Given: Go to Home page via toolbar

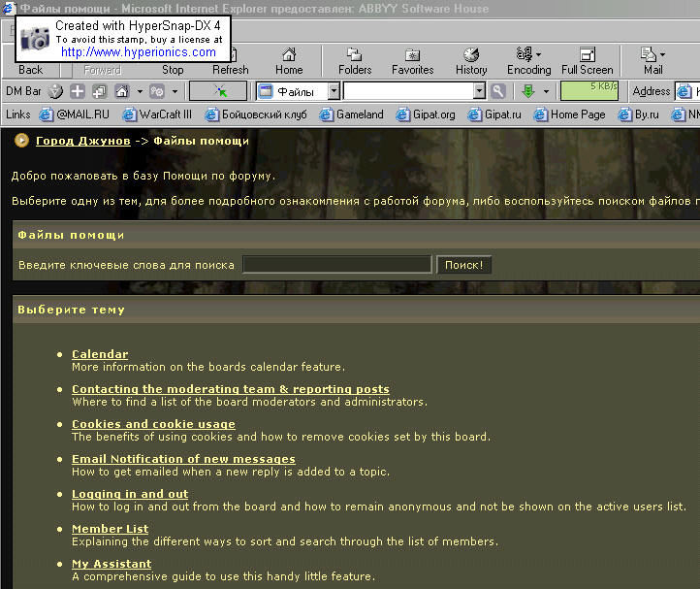Looking at the screenshot, I should coord(289,61).
